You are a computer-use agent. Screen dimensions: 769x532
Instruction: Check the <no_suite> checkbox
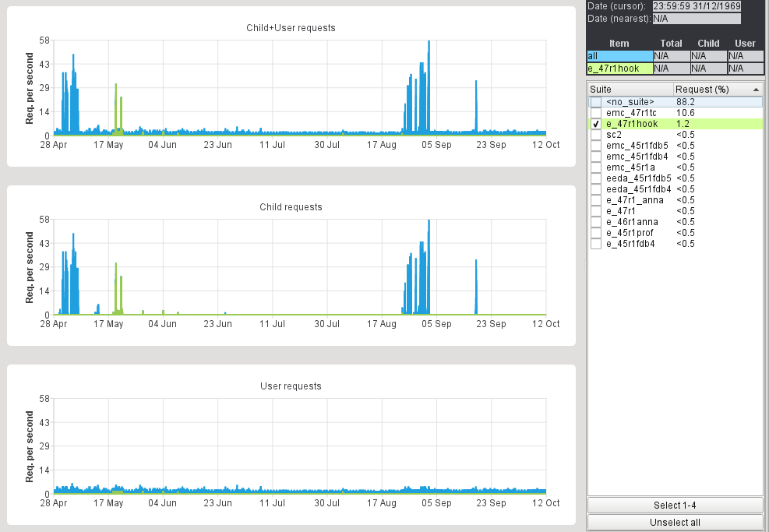click(595, 102)
